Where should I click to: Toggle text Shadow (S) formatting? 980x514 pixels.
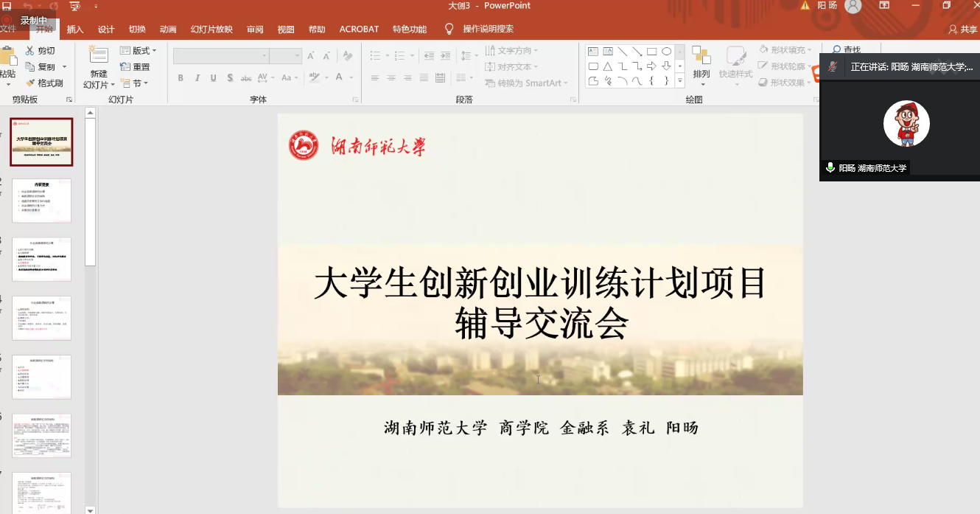coord(230,77)
